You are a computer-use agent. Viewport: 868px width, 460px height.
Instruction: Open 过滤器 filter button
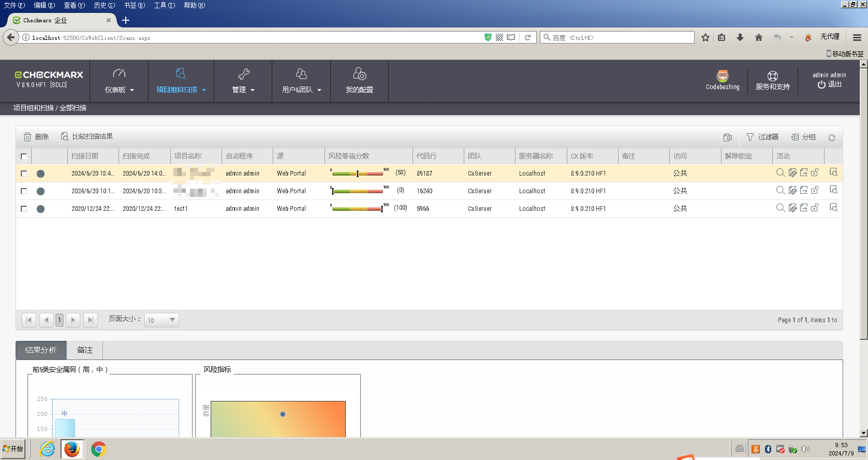pyautogui.click(x=762, y=137)
